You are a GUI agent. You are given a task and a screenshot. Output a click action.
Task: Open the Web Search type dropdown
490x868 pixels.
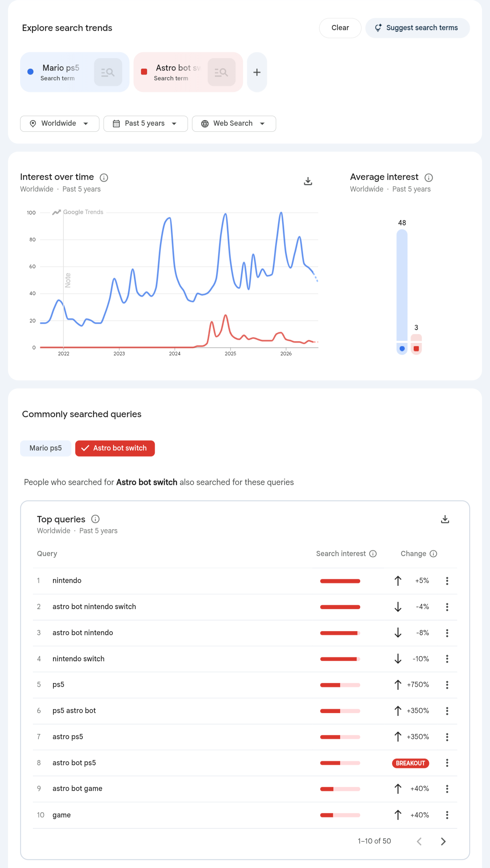(x=234, y=124)
